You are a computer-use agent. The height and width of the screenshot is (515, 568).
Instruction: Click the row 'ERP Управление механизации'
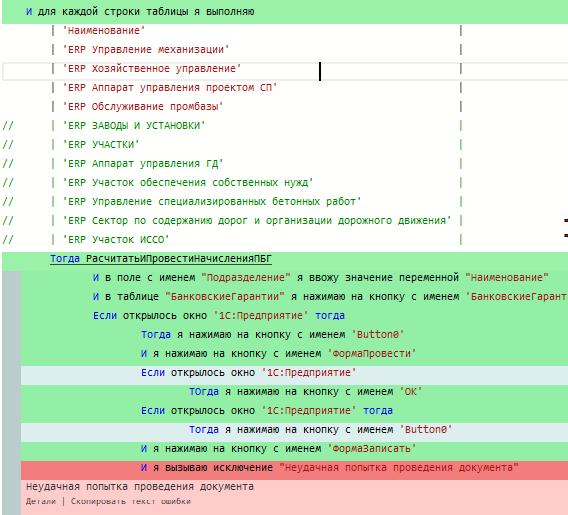[x=146, y=50]
